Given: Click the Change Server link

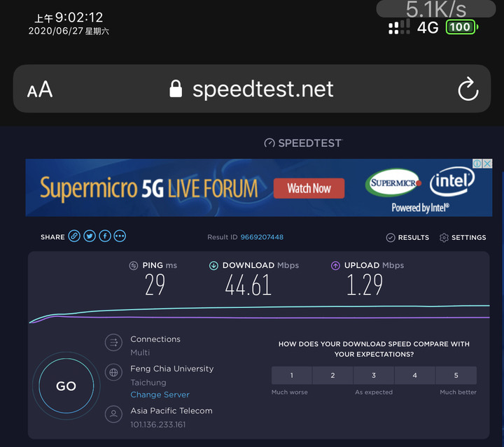Looking at the screenshot, I should pos(160,395).
